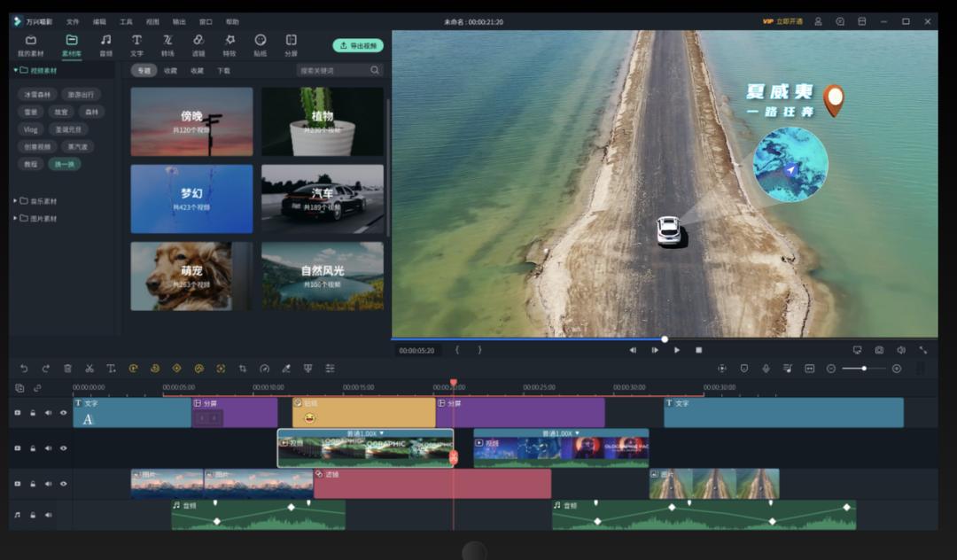Expand the 图片素材 folder

pos(15,218)
